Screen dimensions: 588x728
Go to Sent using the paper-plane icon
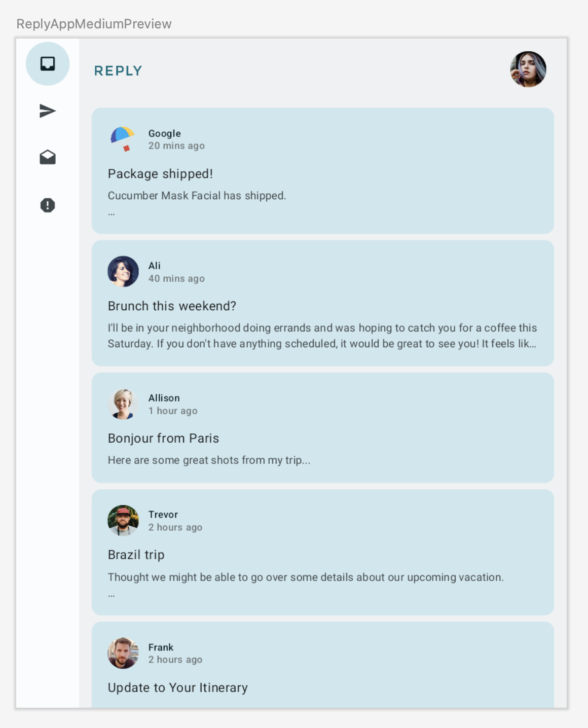(48, 111)
